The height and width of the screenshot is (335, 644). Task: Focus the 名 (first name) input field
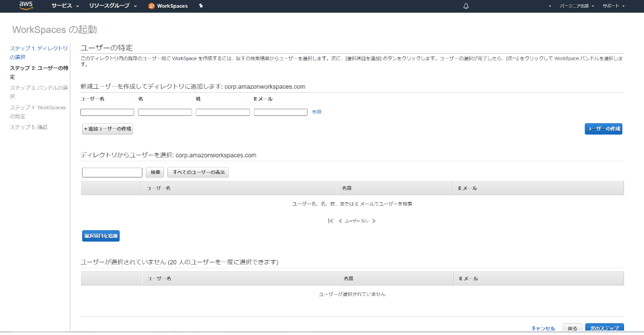pos(165,112)
